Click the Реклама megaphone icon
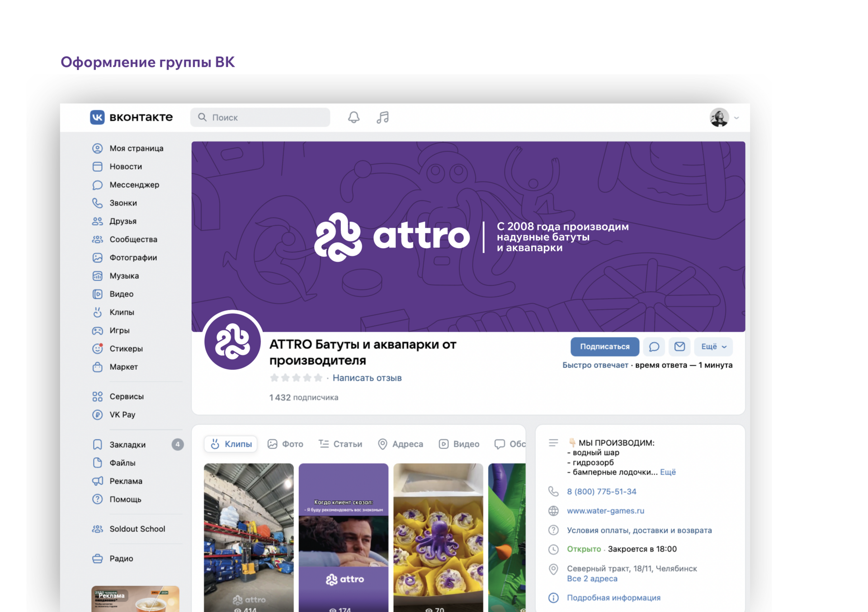This screenshot has width=868, height=612. 97,481
